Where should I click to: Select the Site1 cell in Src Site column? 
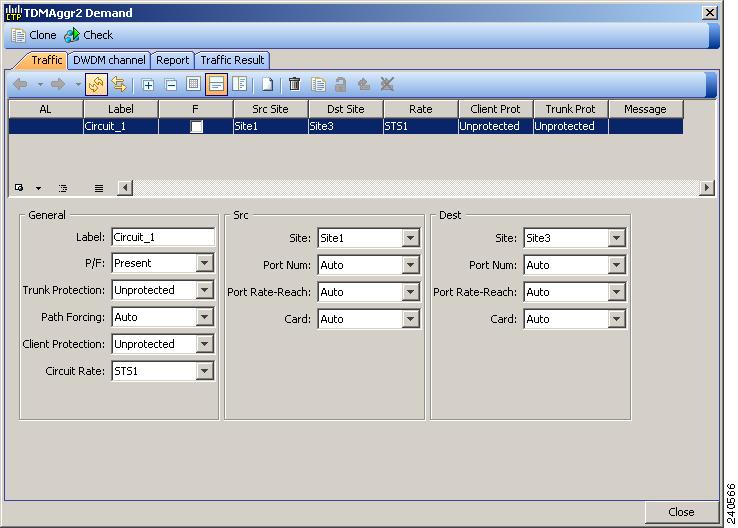click(271, 126)
